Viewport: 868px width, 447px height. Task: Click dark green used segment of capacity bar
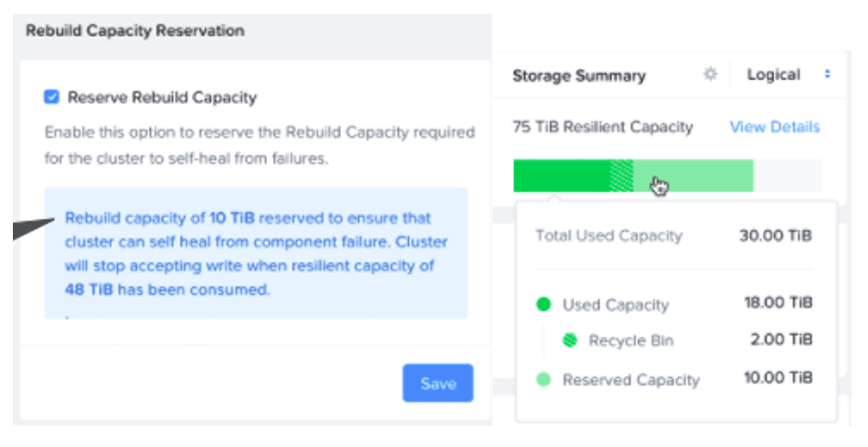561,177
